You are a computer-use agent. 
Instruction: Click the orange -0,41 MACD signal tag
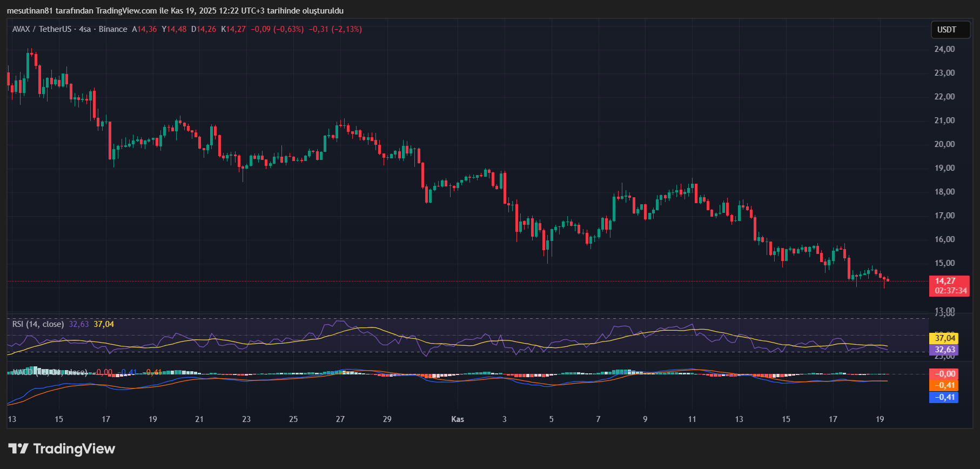pyautogui.click(x=945, y=385)
